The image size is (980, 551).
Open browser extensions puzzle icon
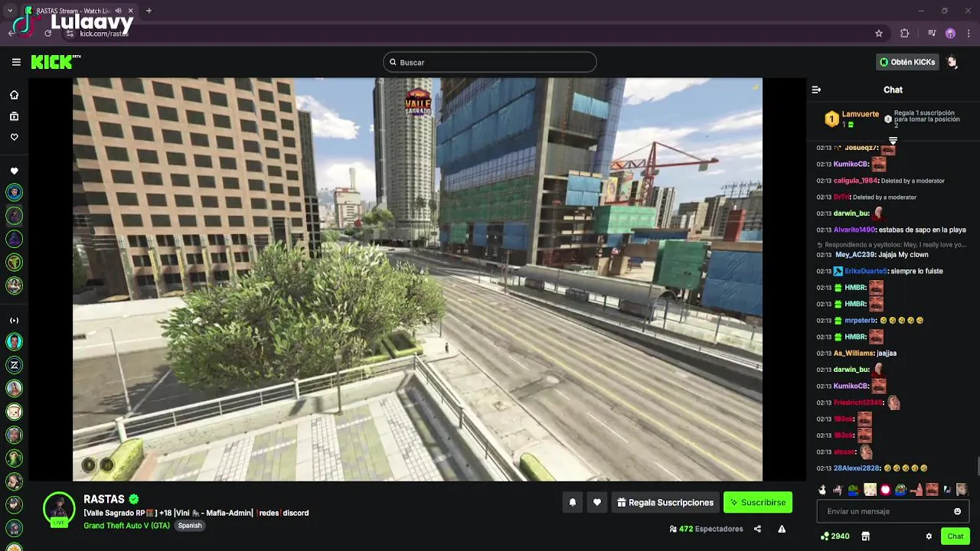pos(905,34)
